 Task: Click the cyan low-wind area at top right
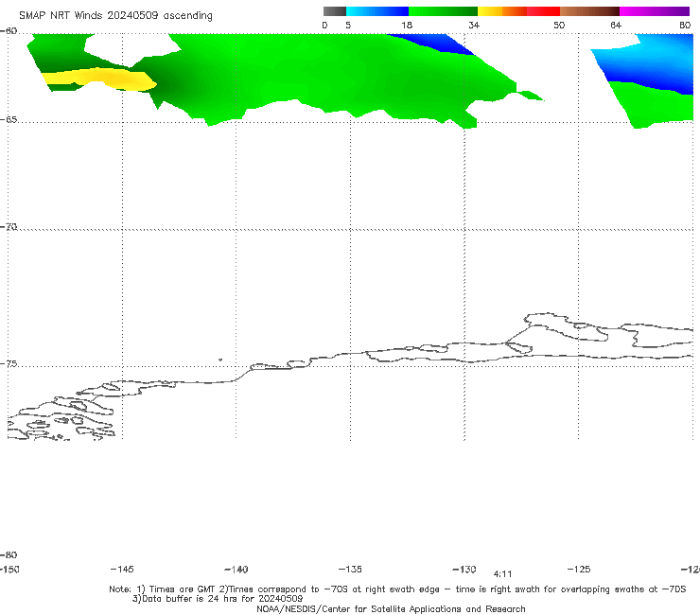[647, 56]
